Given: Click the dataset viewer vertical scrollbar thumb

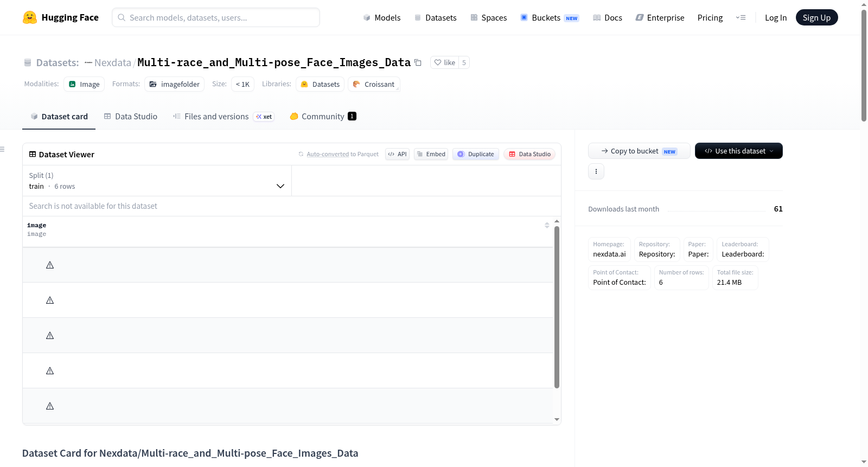Looking at the screenshot, I should click(557, 307).
